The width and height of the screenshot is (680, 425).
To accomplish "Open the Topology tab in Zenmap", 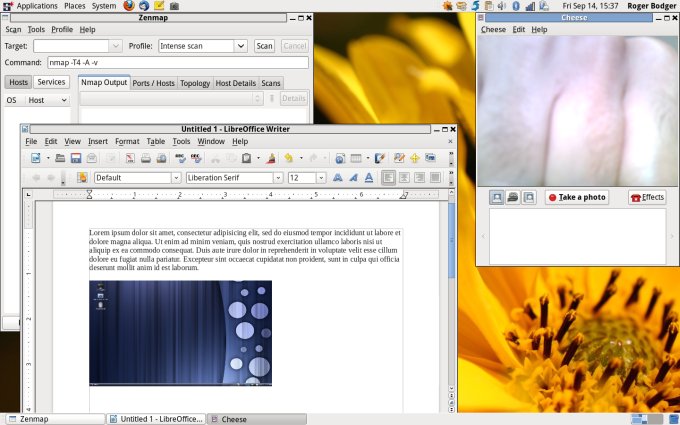I will pos(195,82).
